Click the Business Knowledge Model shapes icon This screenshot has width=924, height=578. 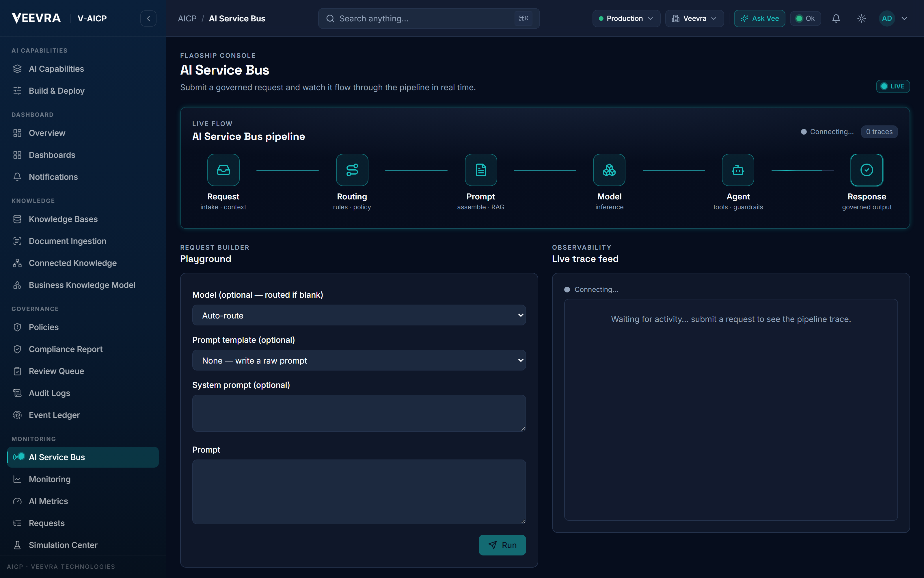click(17, 285)
